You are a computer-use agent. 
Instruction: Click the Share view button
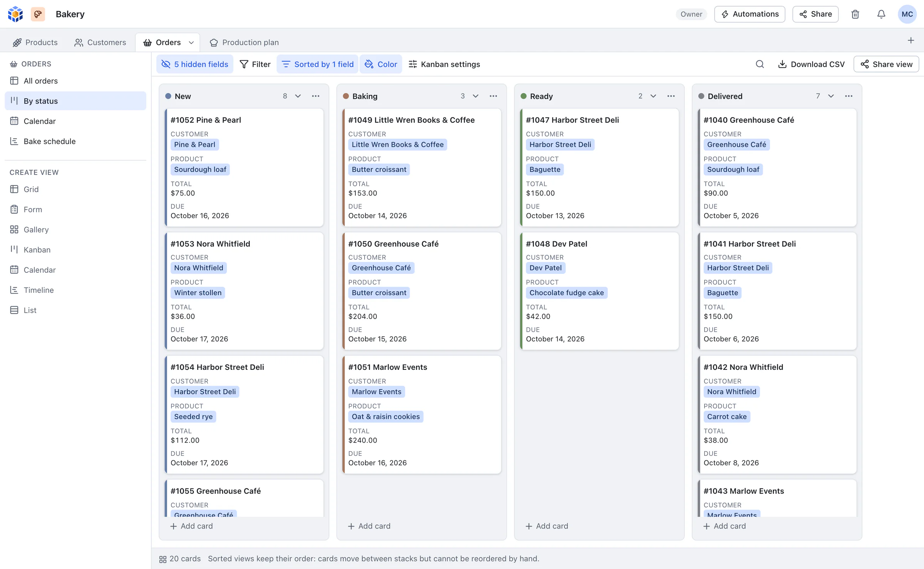(x=886, y=64)
